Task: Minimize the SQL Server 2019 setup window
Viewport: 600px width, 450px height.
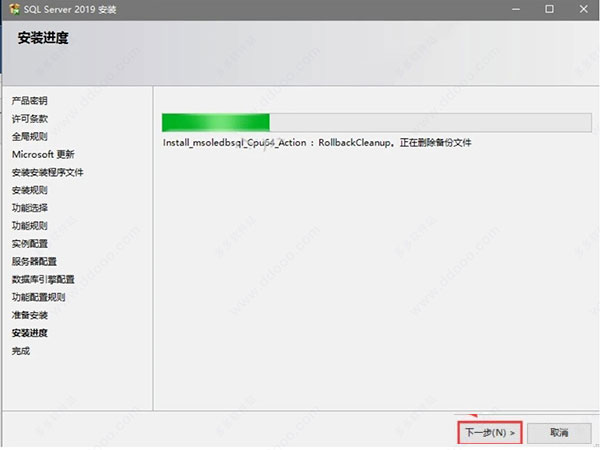Action: (516, 9)
